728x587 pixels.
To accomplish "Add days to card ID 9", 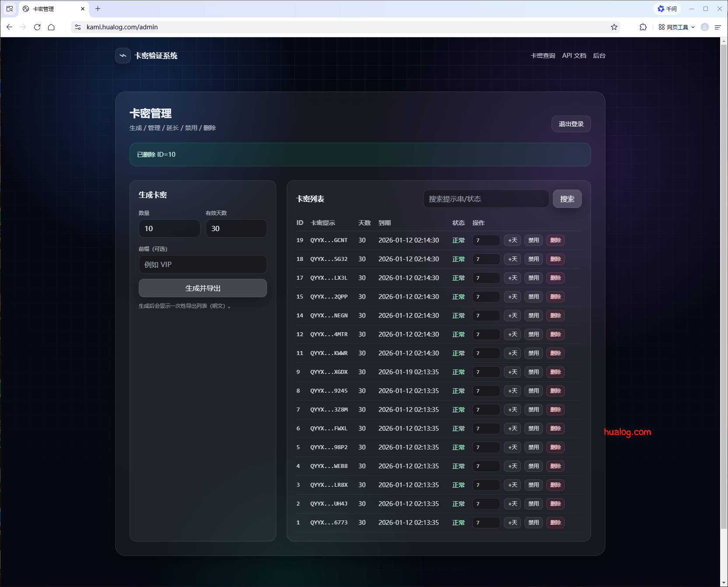I will point(512,372).
